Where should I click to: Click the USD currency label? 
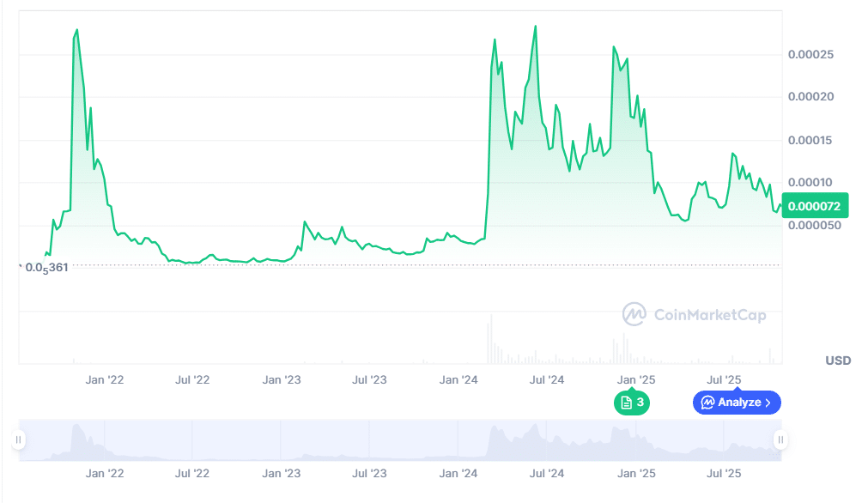coord(838,361)
